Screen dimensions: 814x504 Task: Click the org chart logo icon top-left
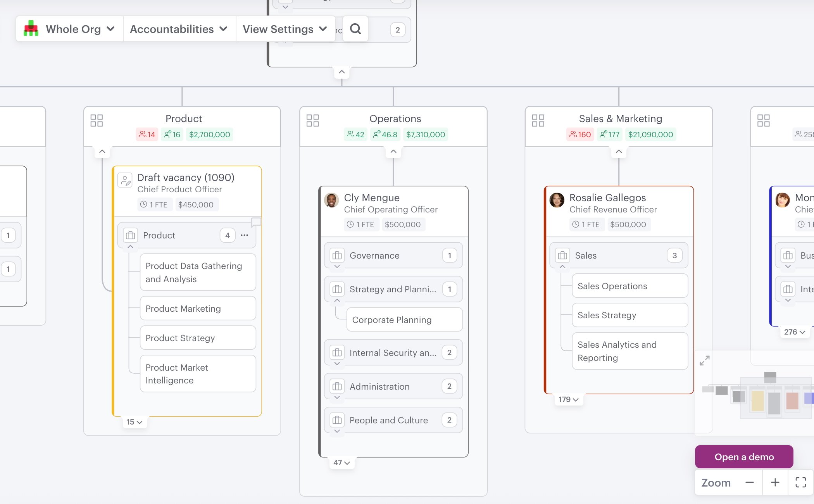point(31,29)
